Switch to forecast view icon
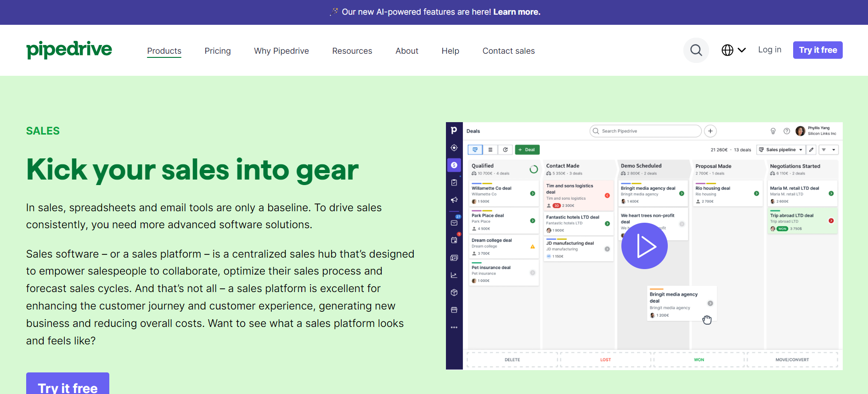 pos(505,150)
